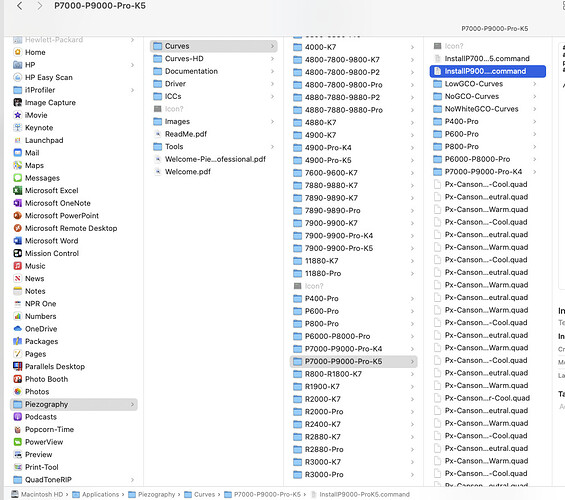Expand the i1Profiler chevron
Image resolution: width=565 pixels, height=500 pixels.
pos(132,90)
